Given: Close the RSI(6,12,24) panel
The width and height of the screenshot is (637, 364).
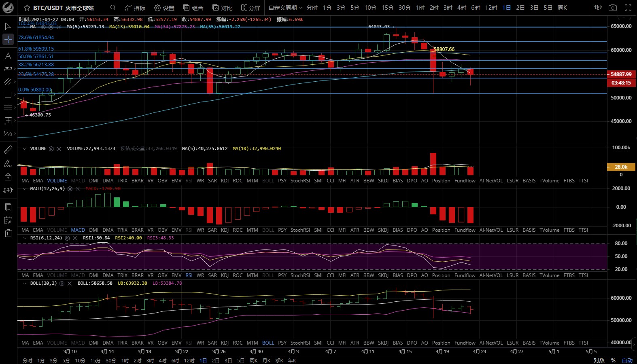Looking at the screenshot, I should click(x=75, y=238).
